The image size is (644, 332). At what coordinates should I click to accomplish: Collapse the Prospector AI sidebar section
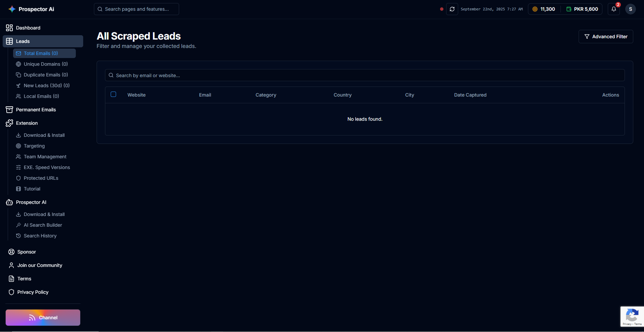31,202
